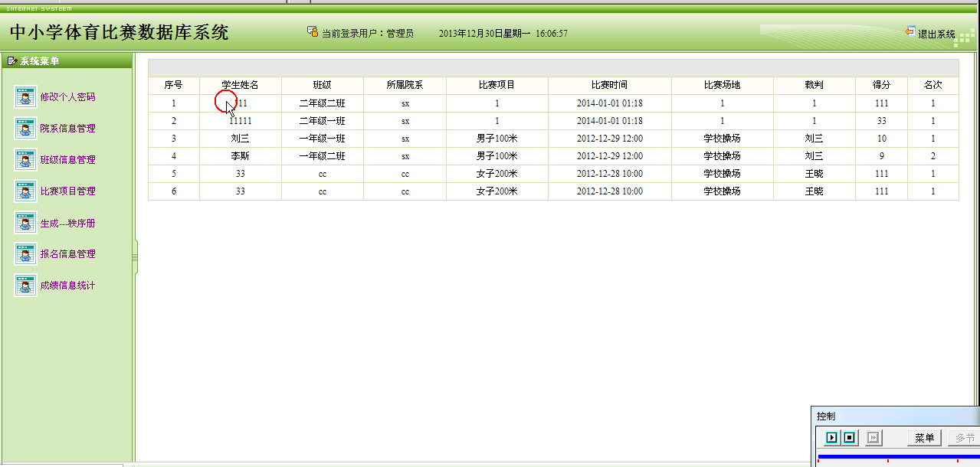Click the 名次 column header
This screenshot has height=467, width=980.
[933, 85]
